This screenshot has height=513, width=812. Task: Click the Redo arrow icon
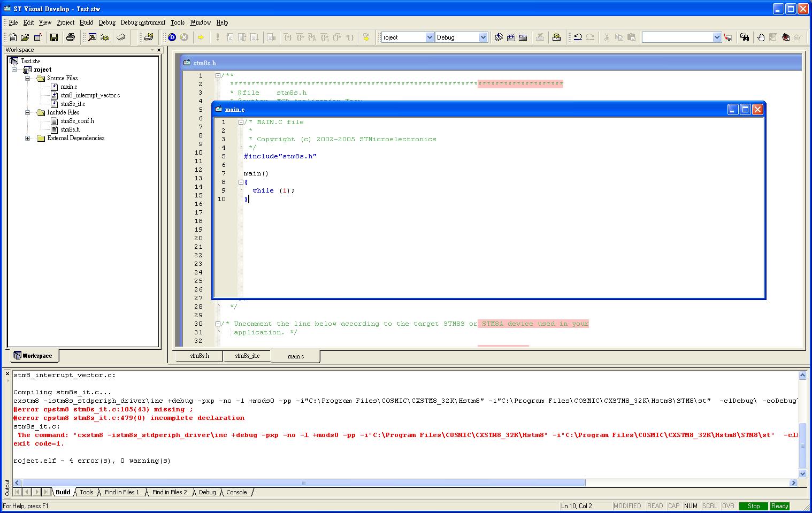click(590, 37)
